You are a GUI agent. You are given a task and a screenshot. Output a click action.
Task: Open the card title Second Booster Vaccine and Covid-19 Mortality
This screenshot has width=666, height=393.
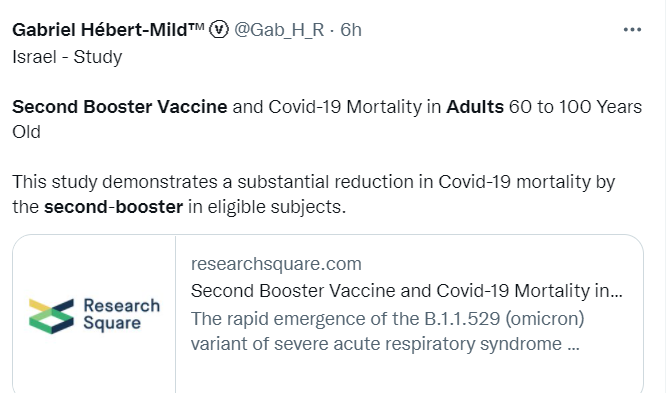tap(406, 291)
